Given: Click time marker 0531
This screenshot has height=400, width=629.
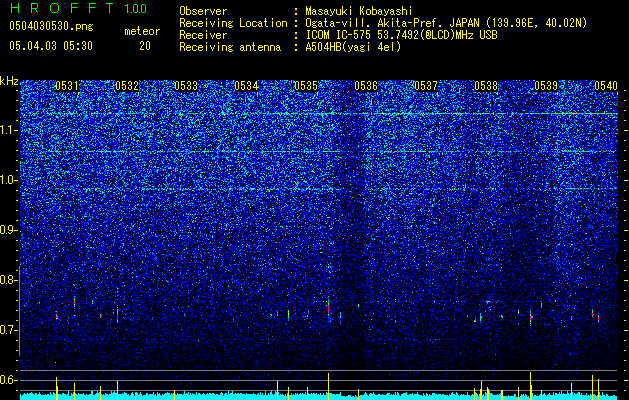Looking at the screenshot, I should 67,86.
